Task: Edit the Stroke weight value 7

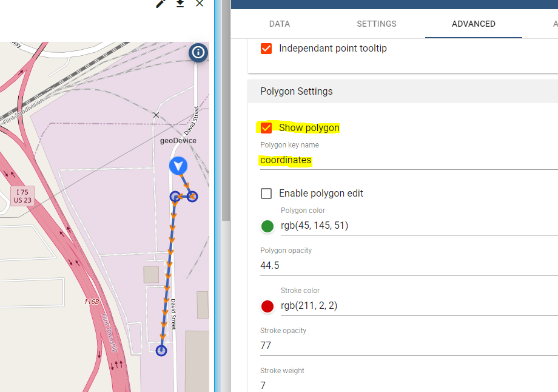Action: pyautogui.click(x=409, y=385)
